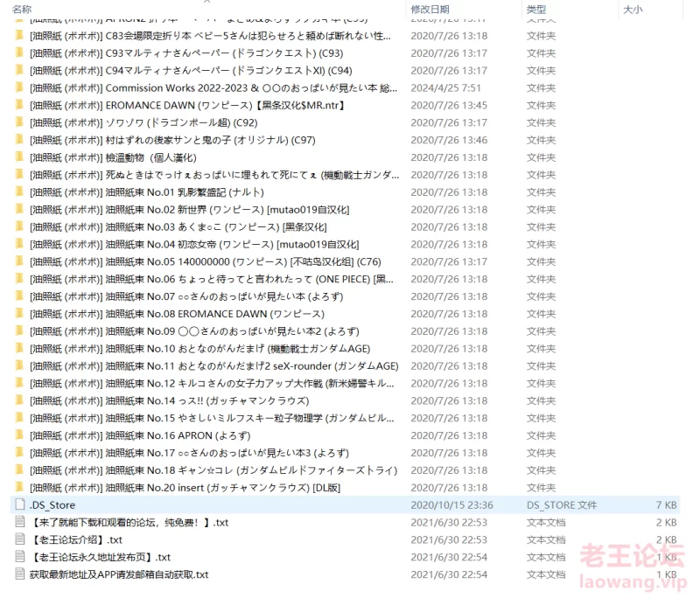Click text file icon of 【来了就能下载和观看的论坛，纯免费！】.txt
The image size is (700, 598).
pos(19,522)
